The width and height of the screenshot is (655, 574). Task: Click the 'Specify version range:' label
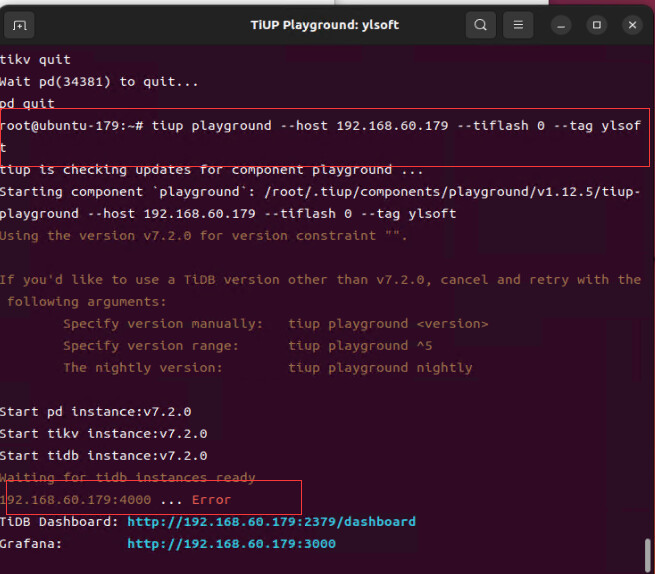click(x=151, y=346)
